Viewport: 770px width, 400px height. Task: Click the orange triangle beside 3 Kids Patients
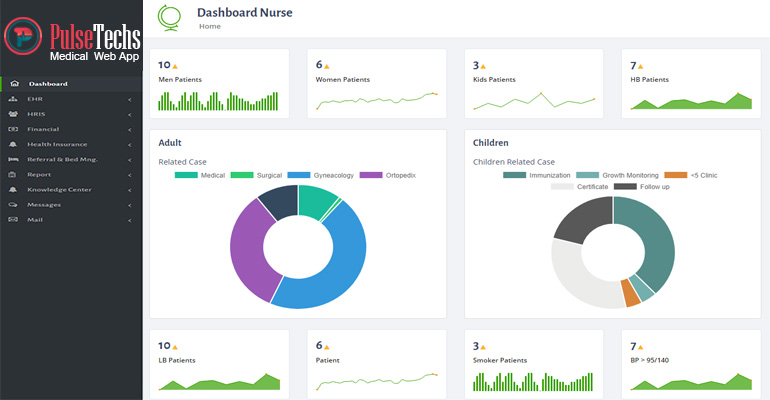[x=483, y=66]
